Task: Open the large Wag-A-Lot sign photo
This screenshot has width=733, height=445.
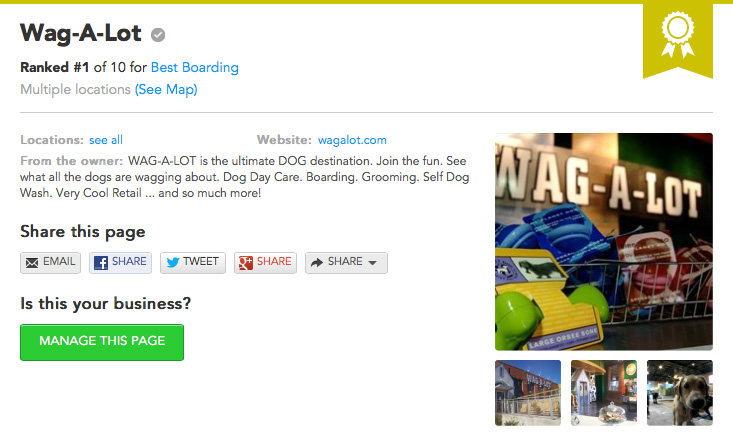Action: (604, 242)
